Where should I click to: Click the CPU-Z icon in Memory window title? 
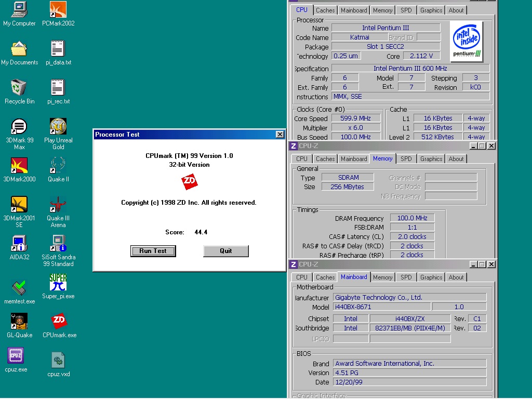(x=294, y=146)
